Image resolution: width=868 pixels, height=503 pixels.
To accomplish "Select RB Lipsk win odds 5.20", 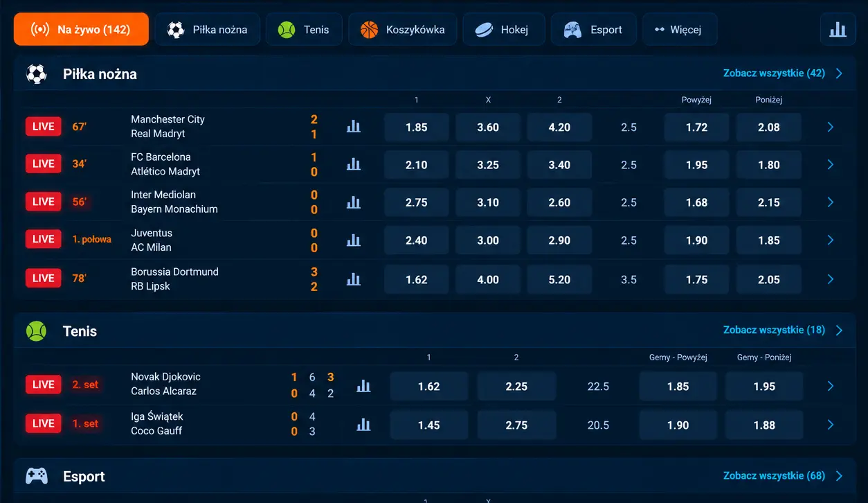I will coord(559,280).
